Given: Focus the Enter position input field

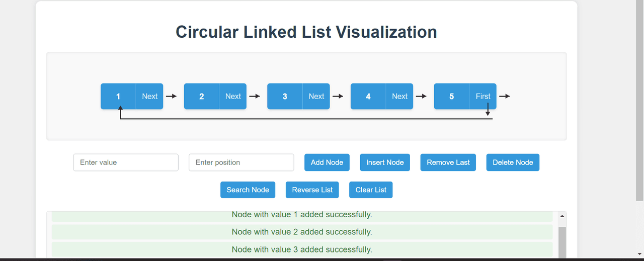Looking at the screenshot, I should pos(241,162).
